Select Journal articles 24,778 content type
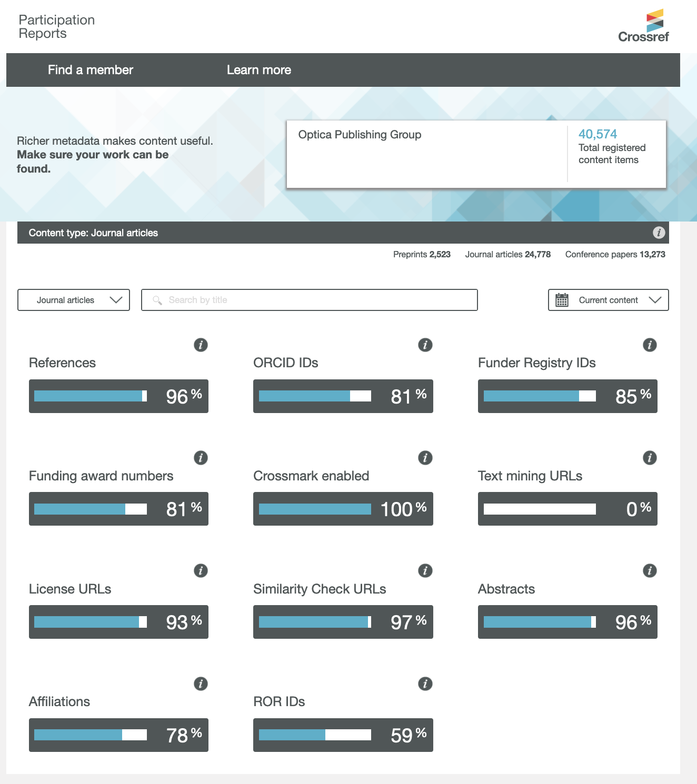The width and height of the screenshot is (697, 784). [508, 254]
